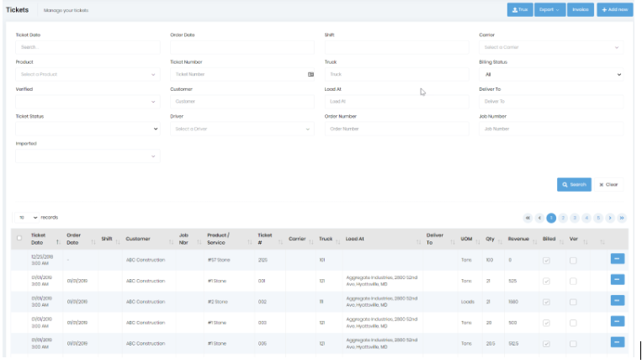The image size is (642, 364).
Task: Check the Ver box in the first row
Action: point(573,261)
